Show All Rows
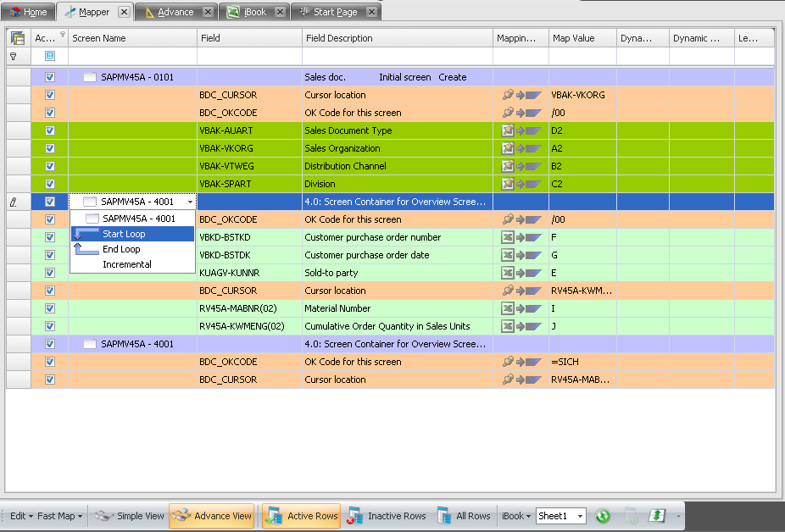Screen dimensions: 785x532 (464, 516)
